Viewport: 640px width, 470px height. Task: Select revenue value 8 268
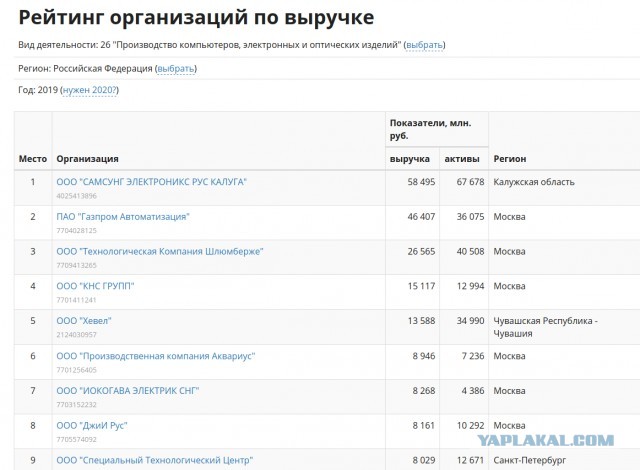click(424, 390)
